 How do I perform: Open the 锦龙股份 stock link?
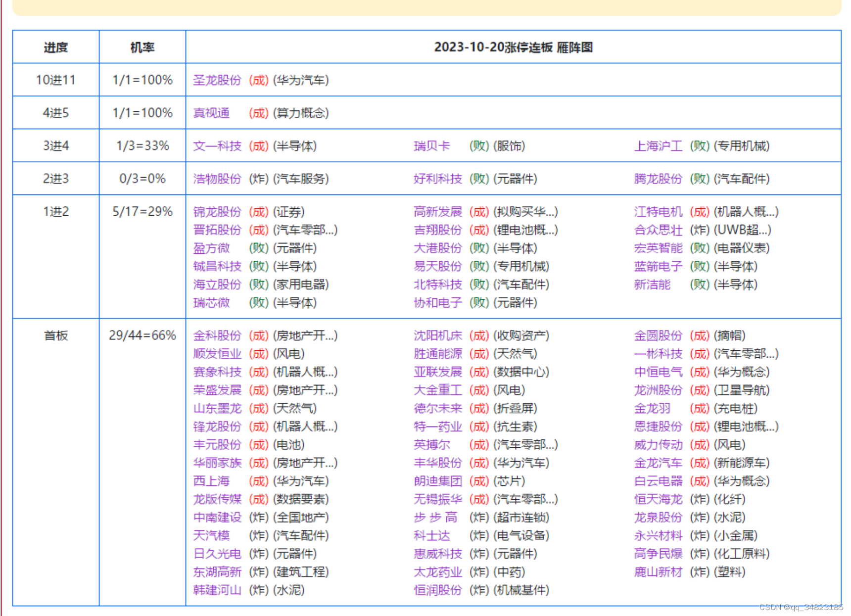(x=217, y=212)
